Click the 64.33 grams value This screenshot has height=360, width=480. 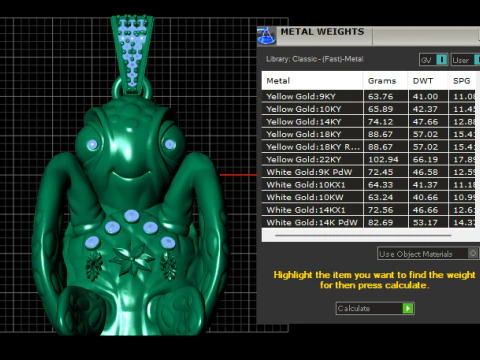point(380,185)
